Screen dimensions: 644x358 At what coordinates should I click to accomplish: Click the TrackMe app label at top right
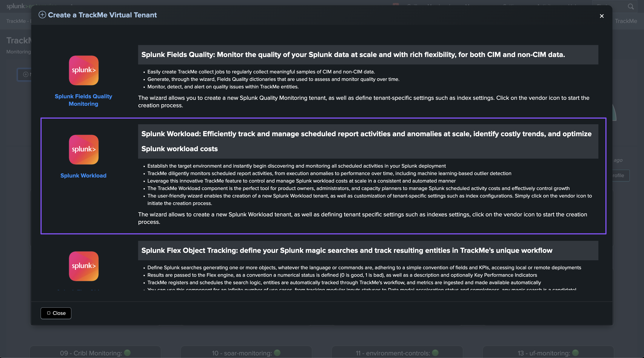click(x=626, y=21)
